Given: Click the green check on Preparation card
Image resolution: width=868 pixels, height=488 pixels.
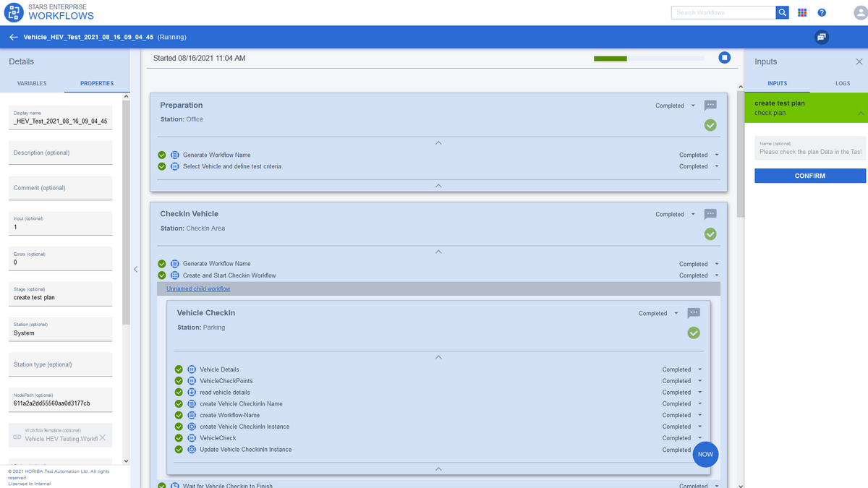Looking at the screenshot, I should tap(710, 124).
